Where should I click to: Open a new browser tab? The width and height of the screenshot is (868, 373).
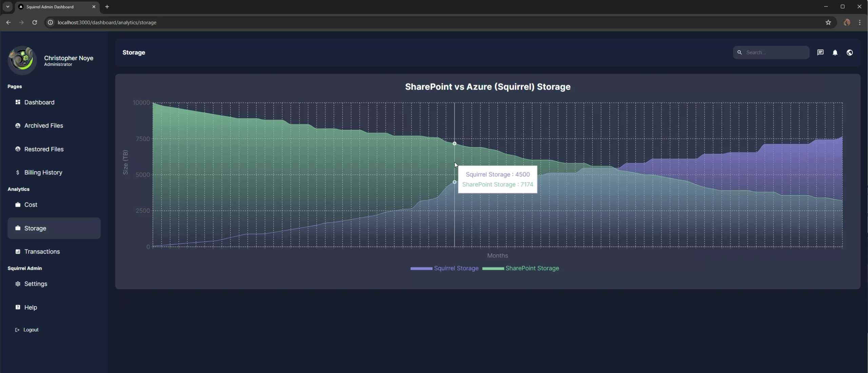(107, 7)
